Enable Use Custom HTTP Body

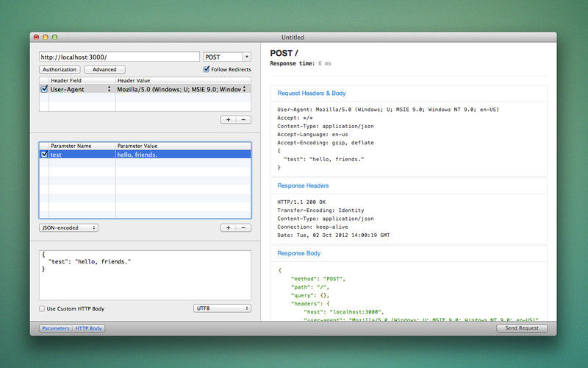(42, 308)
